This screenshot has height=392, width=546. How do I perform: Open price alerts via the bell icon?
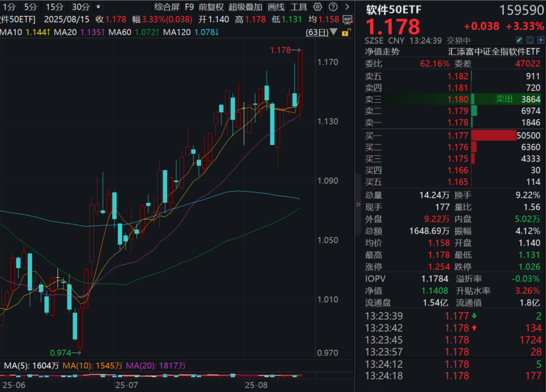point(530,39)
